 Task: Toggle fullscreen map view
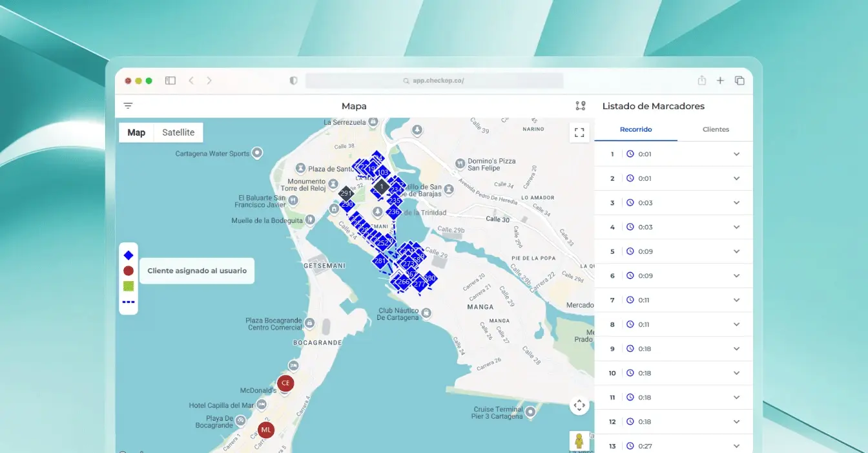click(579, 132)
